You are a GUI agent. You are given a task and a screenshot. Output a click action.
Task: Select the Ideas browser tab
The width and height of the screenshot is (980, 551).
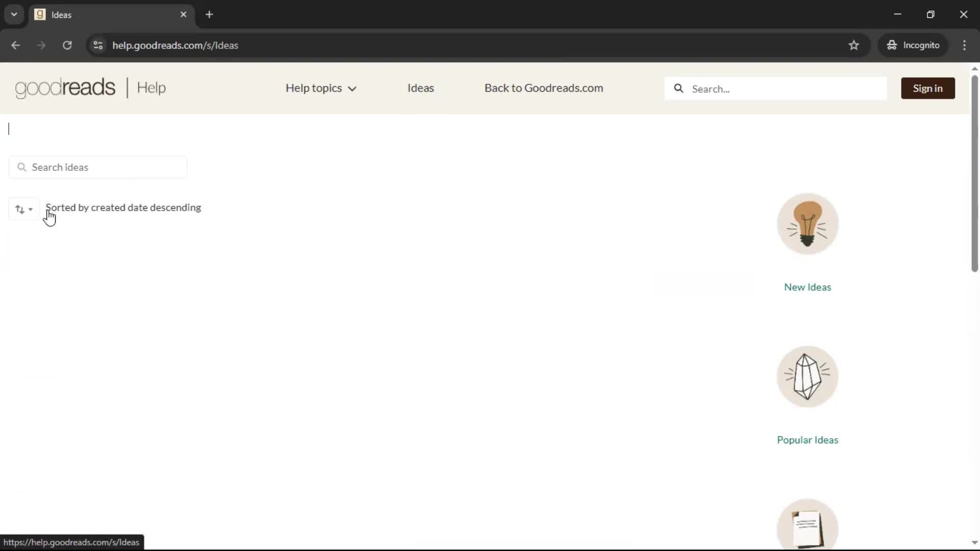[x=111, y=15]
